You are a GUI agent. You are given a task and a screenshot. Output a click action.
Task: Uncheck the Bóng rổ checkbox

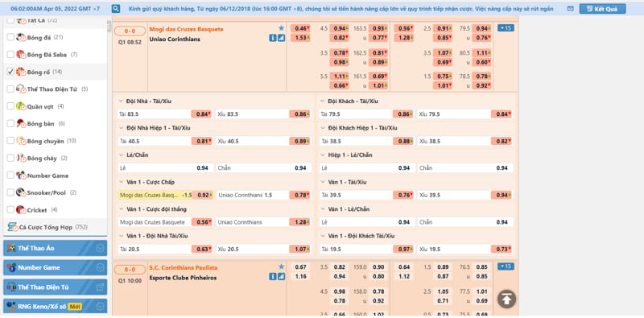pos(10,72)
